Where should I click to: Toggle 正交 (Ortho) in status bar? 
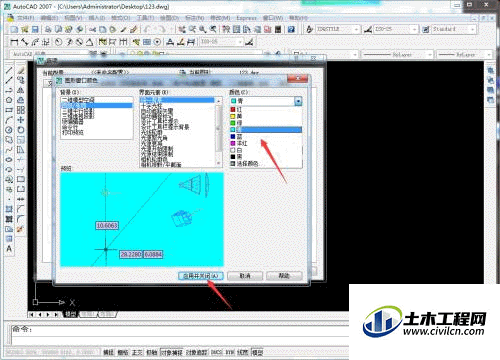click(x=137, y=352)
